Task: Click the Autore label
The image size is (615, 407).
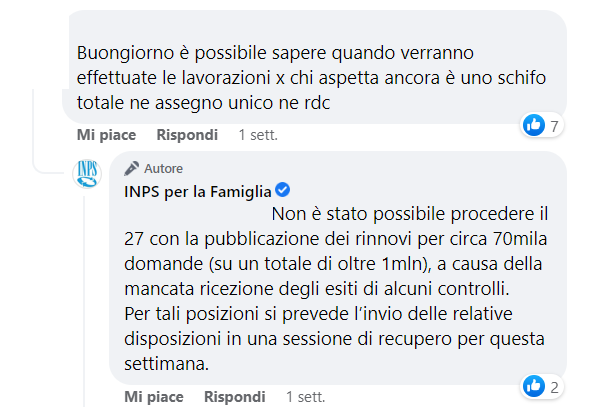Action: click(163, 169)
